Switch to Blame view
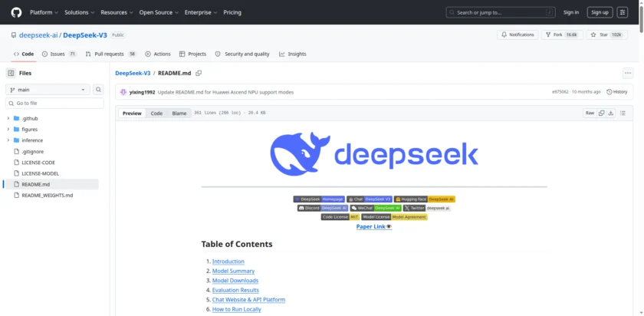 179,114
